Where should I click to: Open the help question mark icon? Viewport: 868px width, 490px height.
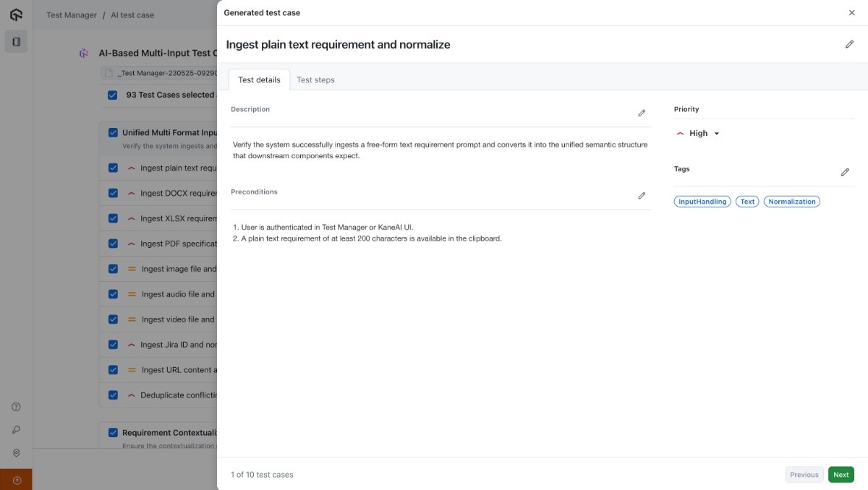pos(16,407)
